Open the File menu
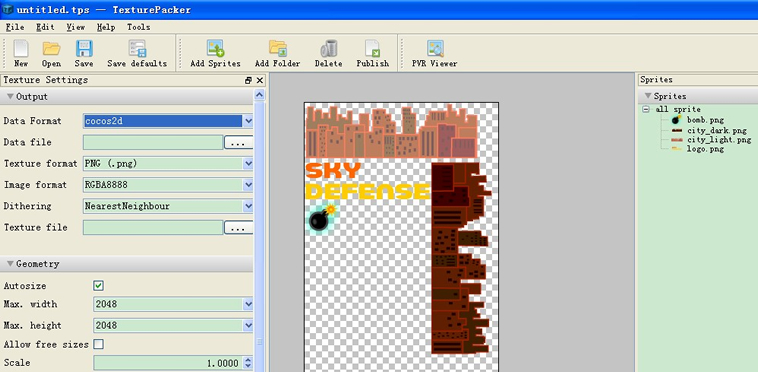The height and width of the screenshot is (372, 758). pos(15,27)
